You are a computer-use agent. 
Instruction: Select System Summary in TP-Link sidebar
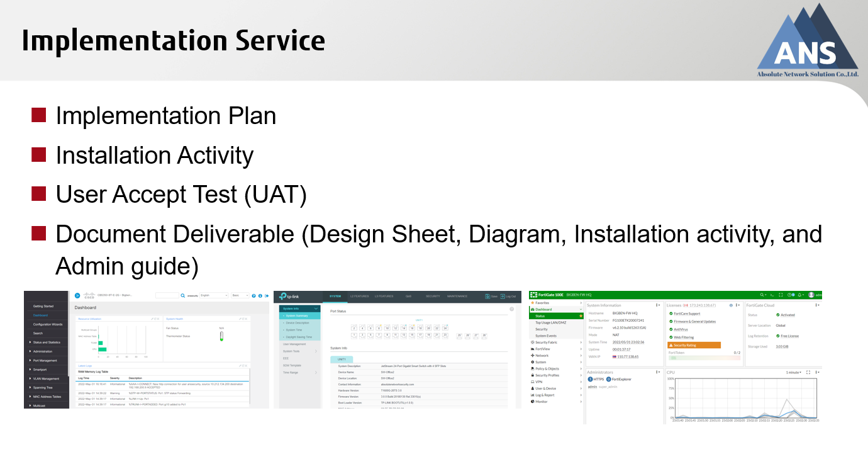click(x=299, y=315)
